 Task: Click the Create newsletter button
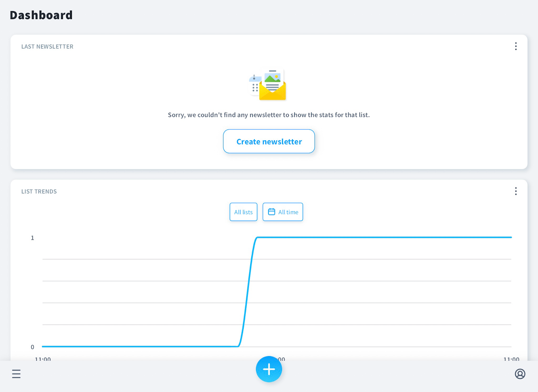(269, 142)
